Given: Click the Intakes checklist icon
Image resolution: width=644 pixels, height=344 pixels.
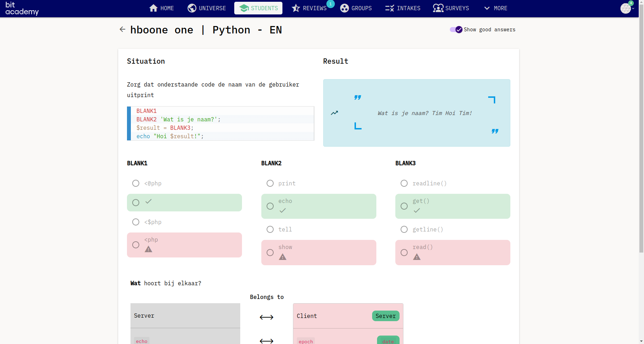Looking at the screenshot, I should (389, 8).
